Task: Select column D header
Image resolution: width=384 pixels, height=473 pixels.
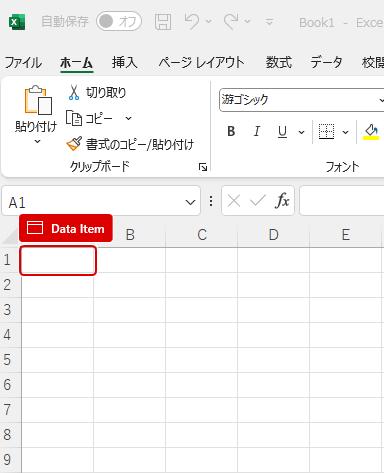Action: 274,235
